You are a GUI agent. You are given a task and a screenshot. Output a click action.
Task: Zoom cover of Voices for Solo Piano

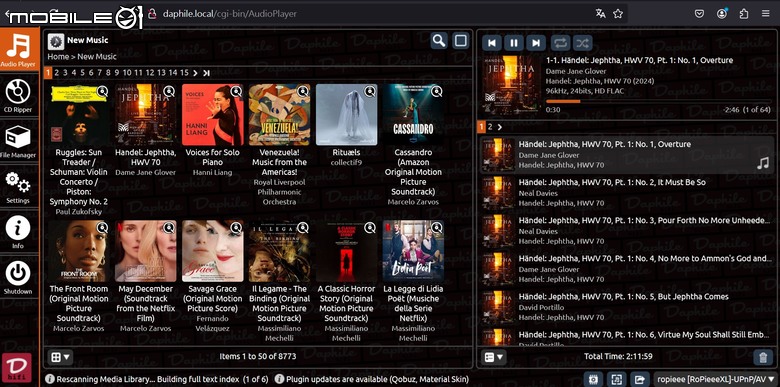[x=236, y=92]
